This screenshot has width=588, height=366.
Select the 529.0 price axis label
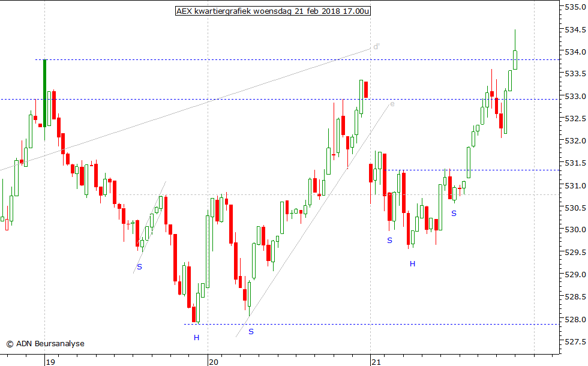pyautogui.click(x=575, y=275)
